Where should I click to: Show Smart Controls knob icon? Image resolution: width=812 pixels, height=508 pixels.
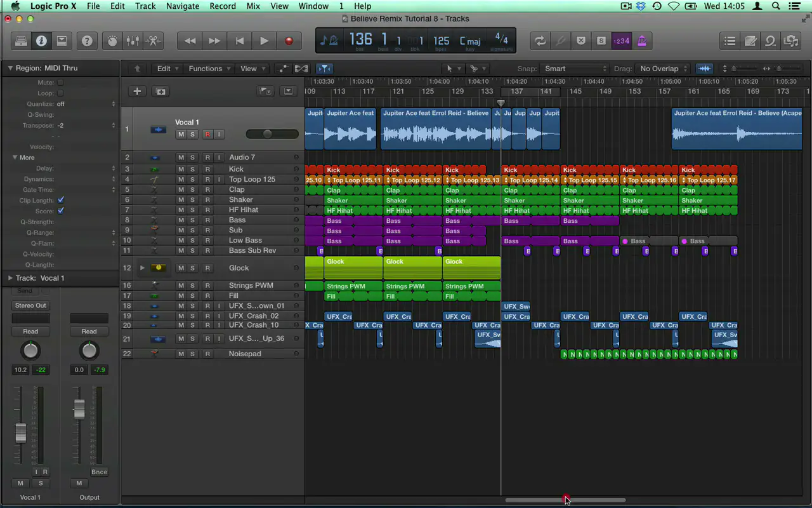[112, 41]
